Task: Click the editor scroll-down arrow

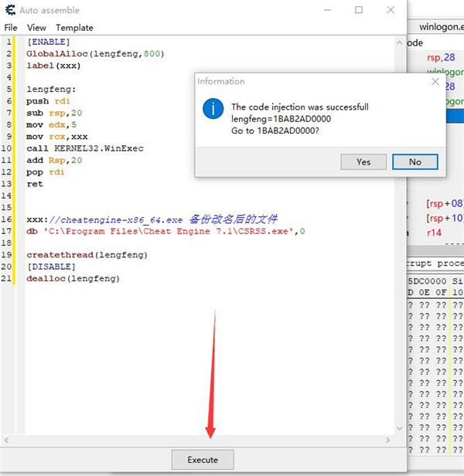Action: click(x=400, y=428)
